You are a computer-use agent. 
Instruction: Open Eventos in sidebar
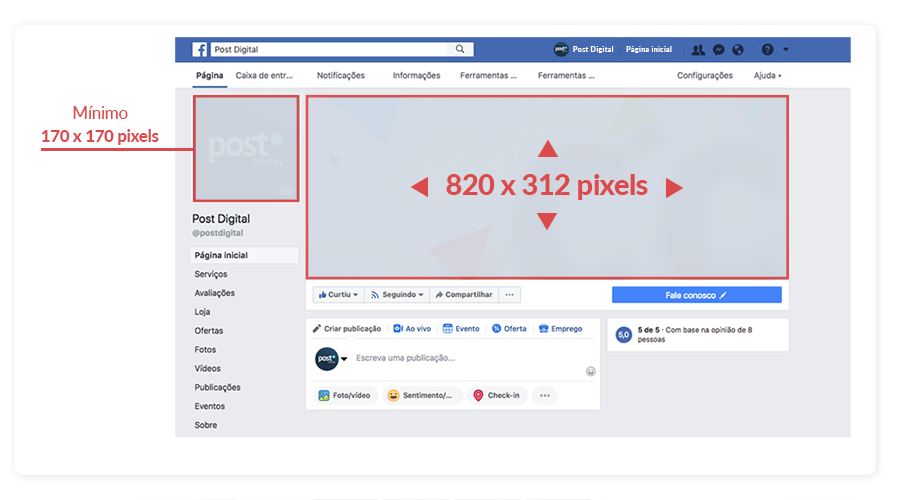pyautogui.click(x=210, y=406)
